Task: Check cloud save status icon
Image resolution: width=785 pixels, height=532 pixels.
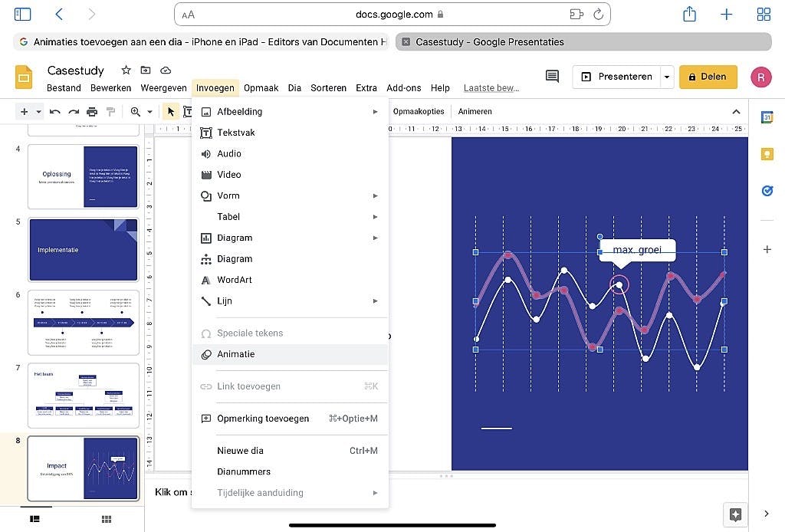Action: pyautogui.click(x=166, y=70)
